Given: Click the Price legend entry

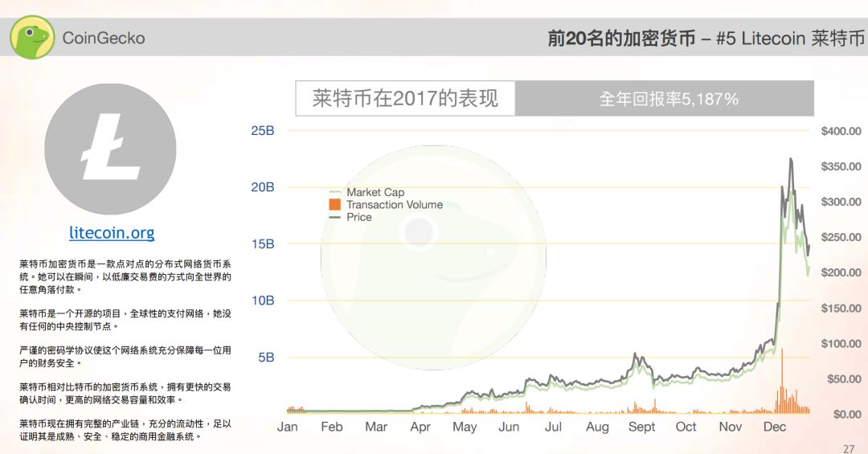Looking at the screenshot, I should coord(350,217).
